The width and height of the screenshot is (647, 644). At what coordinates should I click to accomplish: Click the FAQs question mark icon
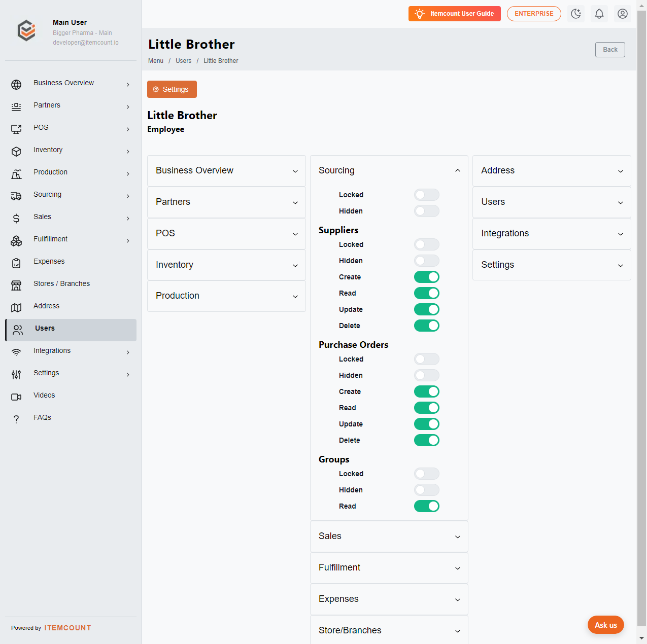click(x=16, y=419)
